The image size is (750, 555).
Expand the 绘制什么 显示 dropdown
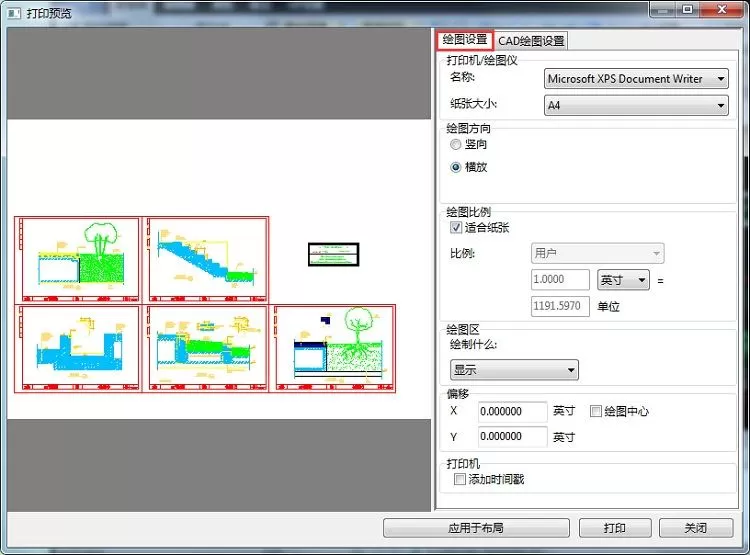514,370
